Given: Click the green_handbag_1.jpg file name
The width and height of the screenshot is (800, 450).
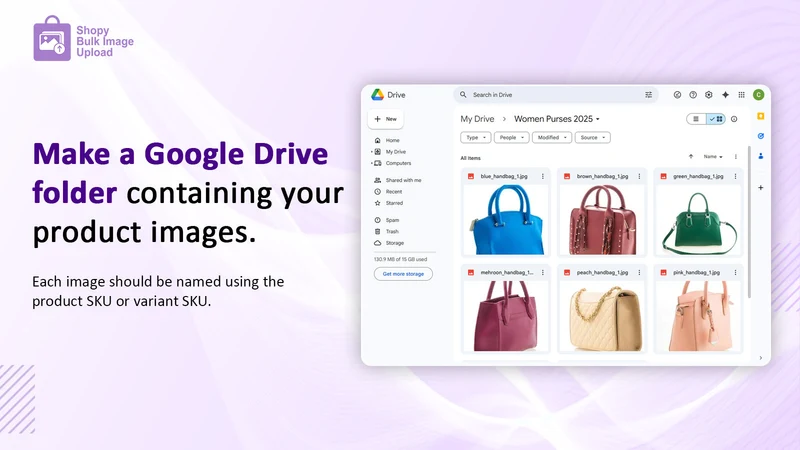Looking at the screenshot, I should (698, 177).
